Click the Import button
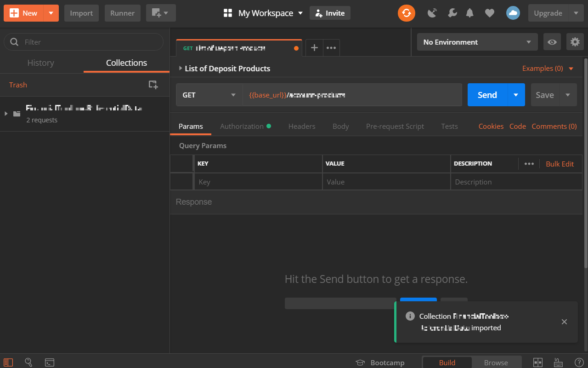 click(81, 13)
